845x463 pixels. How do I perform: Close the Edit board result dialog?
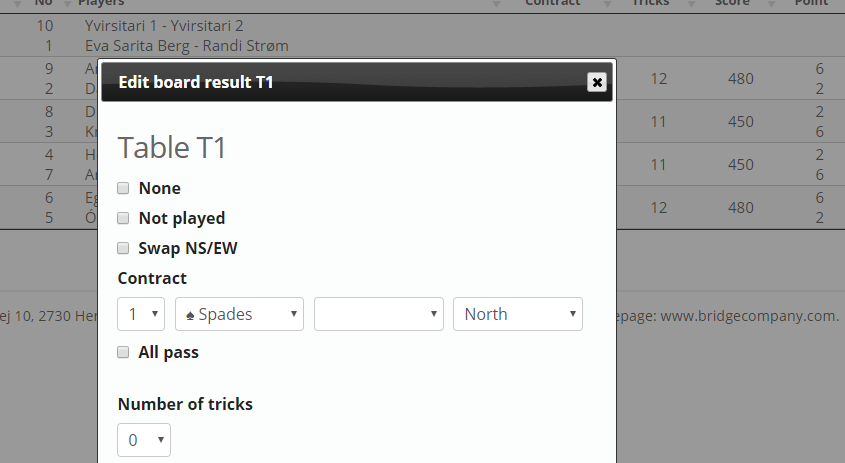[597, 82]
